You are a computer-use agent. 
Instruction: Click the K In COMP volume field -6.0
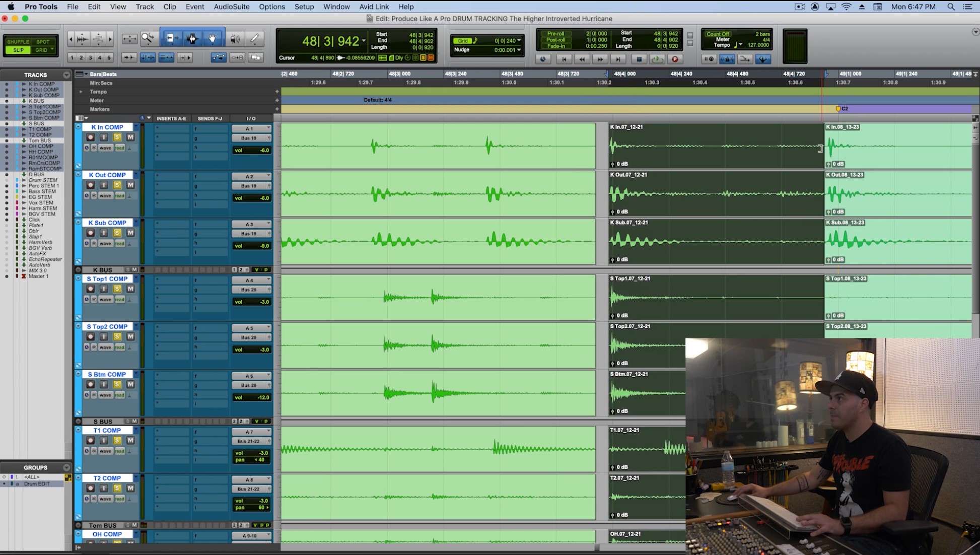tap(252, 150)
